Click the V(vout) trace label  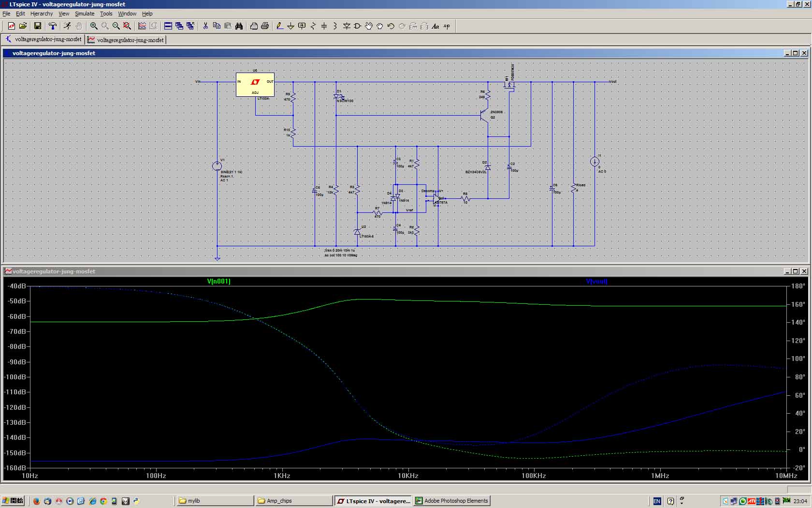(596, 281)
